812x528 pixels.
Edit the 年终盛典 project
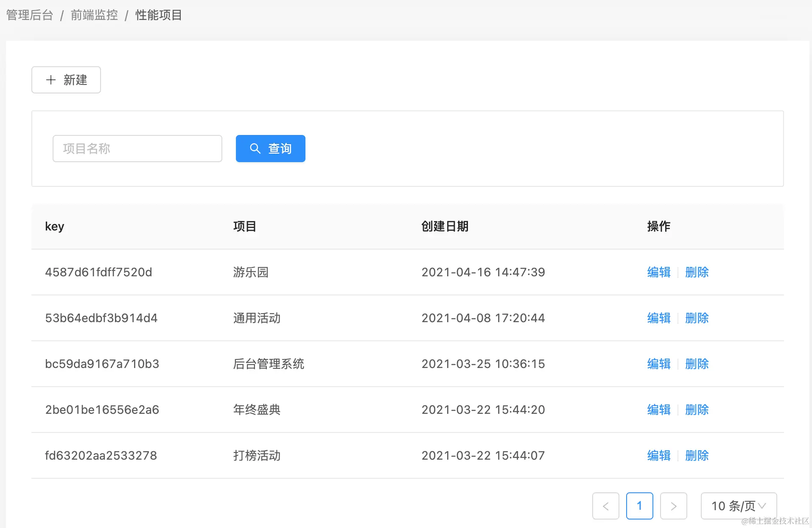659,410
